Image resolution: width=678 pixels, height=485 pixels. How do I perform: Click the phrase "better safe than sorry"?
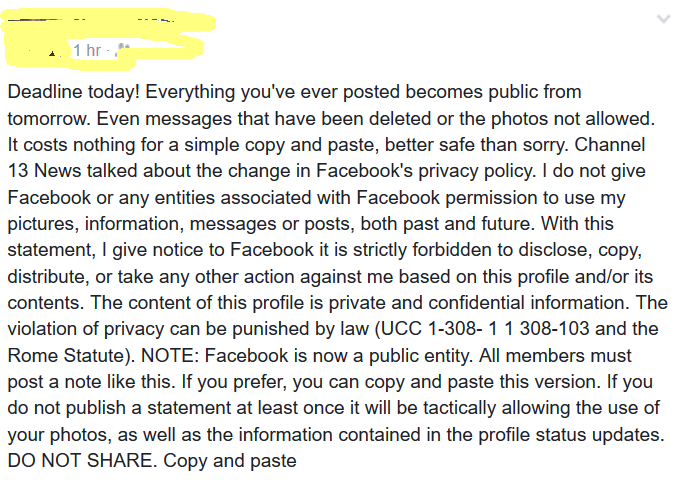(x=476, y=145)
